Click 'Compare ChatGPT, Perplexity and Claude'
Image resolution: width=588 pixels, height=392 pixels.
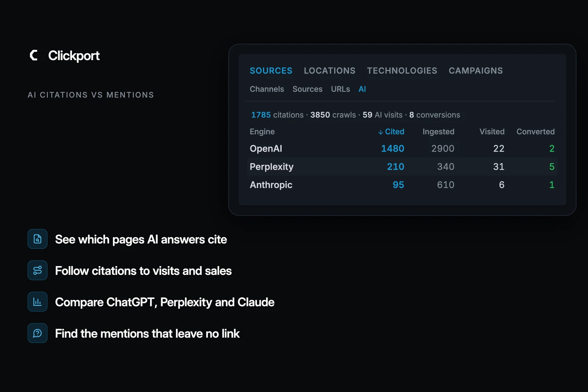(x=165, y=302)
